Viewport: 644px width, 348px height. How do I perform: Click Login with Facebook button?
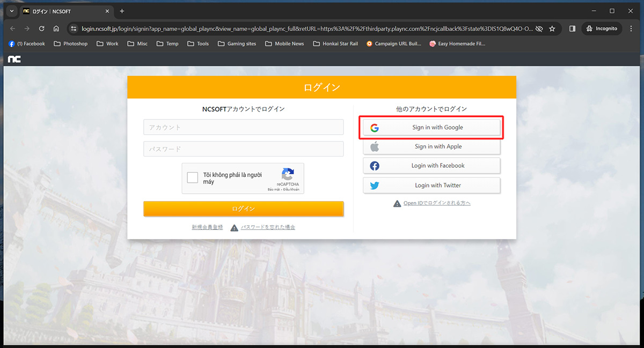tap(431, 166)
